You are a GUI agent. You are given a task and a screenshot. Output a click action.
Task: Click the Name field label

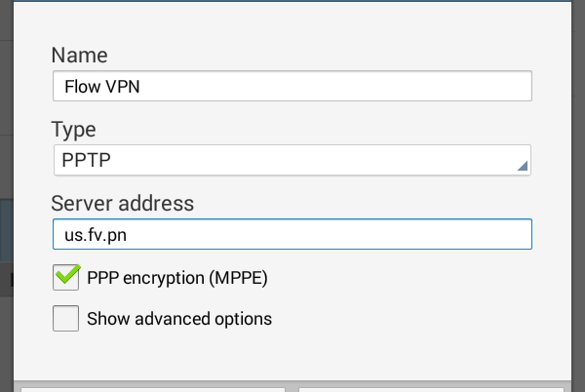pyautogui.click(x=79, y=55)
